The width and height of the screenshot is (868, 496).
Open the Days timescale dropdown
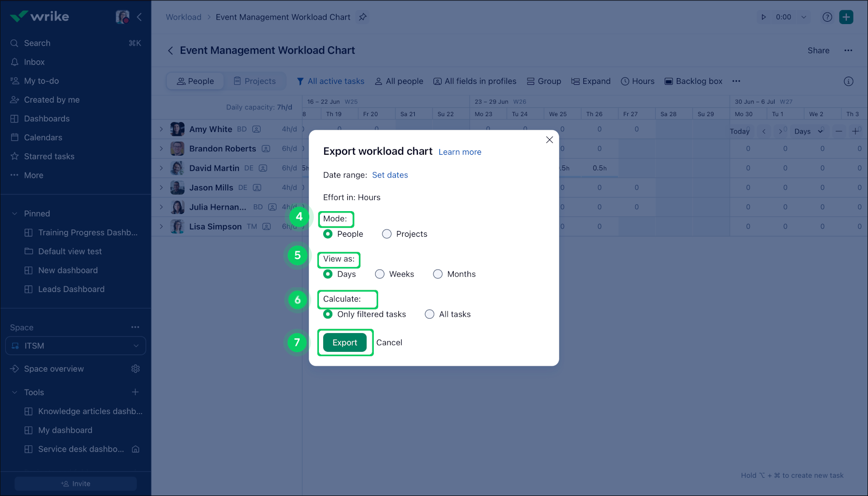pyautogui.click(x=809, y=131)
